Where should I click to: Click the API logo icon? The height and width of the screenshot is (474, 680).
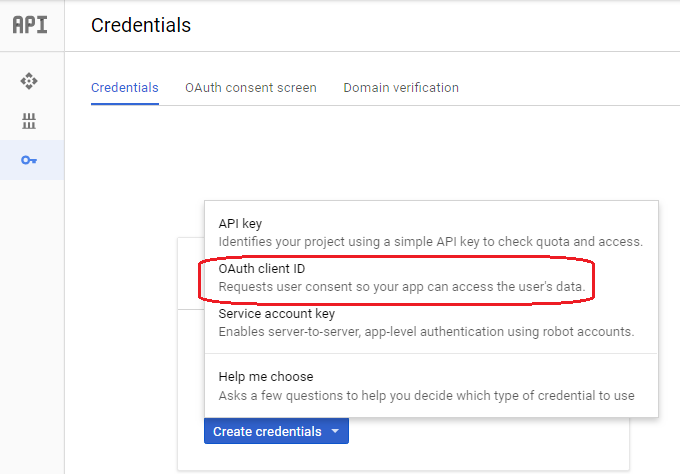(x=30, y=25)
